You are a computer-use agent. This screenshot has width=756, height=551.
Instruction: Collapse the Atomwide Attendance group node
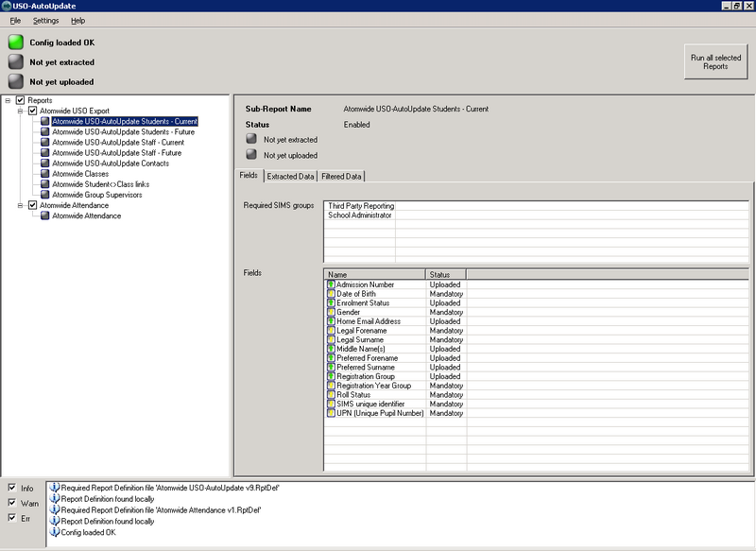(x=20, y=205)
